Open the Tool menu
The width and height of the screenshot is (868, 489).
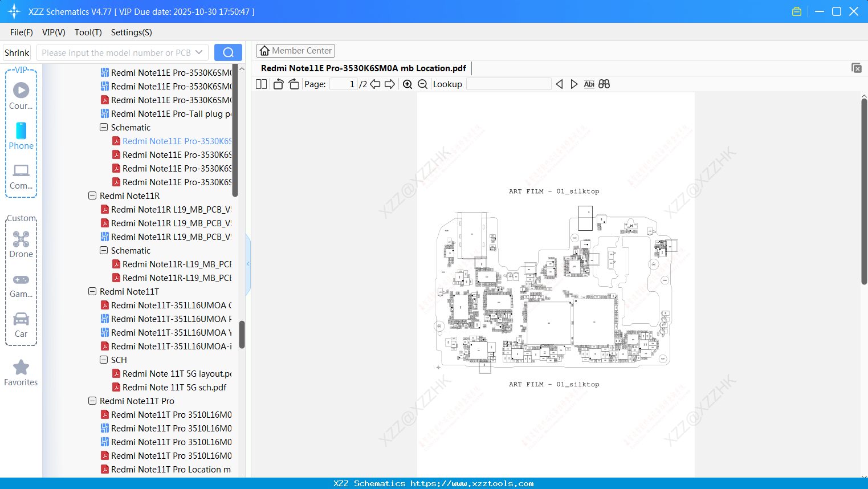tap(88, 32)
